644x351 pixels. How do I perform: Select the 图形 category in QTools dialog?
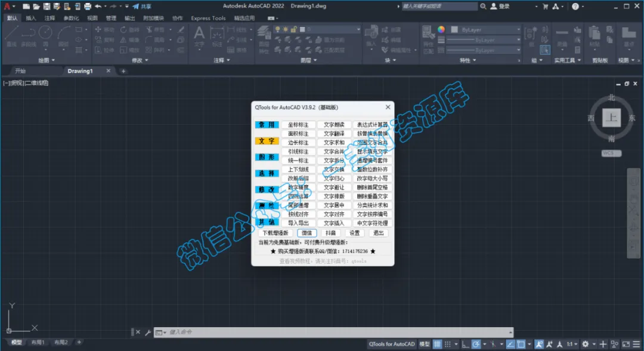click(x=267, y=157)
